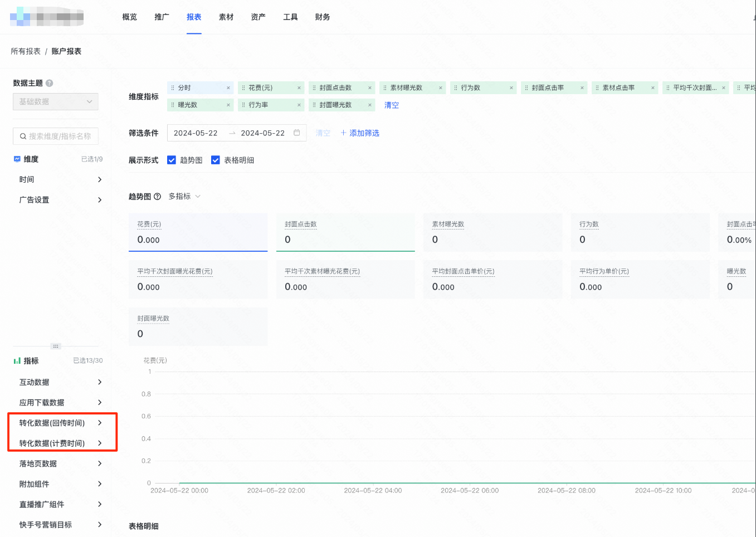
Task: Remove the 花费(元) metric tag
Action: point(299,88)
